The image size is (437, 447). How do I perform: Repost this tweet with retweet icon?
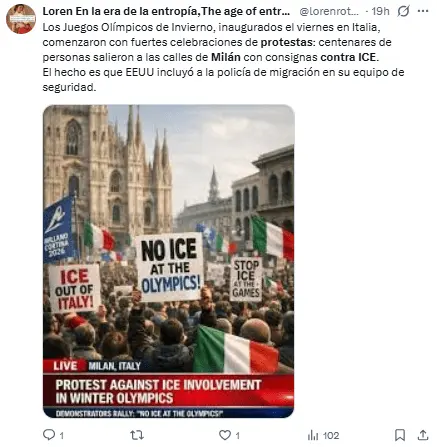tap(137, 435)
